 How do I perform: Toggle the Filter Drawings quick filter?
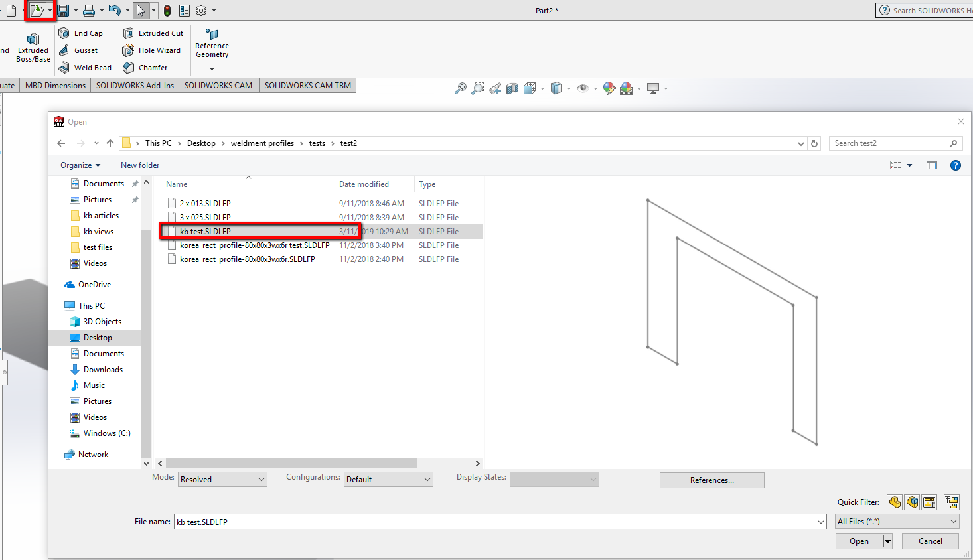point(929,502)
